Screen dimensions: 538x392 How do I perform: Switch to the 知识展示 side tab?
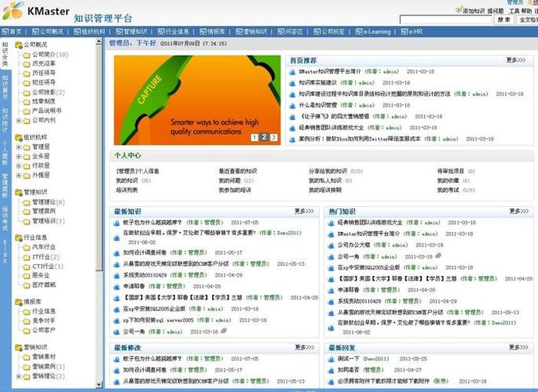(5, 84)
